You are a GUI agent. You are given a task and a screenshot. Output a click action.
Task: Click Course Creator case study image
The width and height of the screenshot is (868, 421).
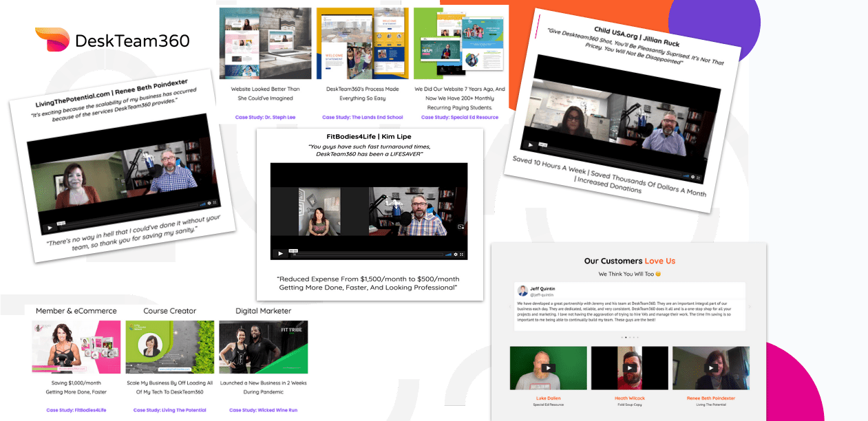tap(169, 347)
